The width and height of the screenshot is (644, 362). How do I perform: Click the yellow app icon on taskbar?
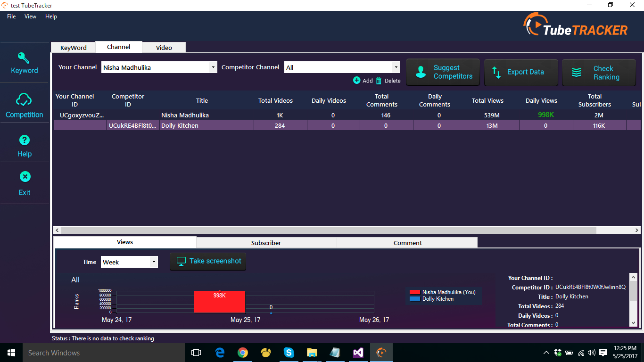pyautogui.click(x=266, y=353)
